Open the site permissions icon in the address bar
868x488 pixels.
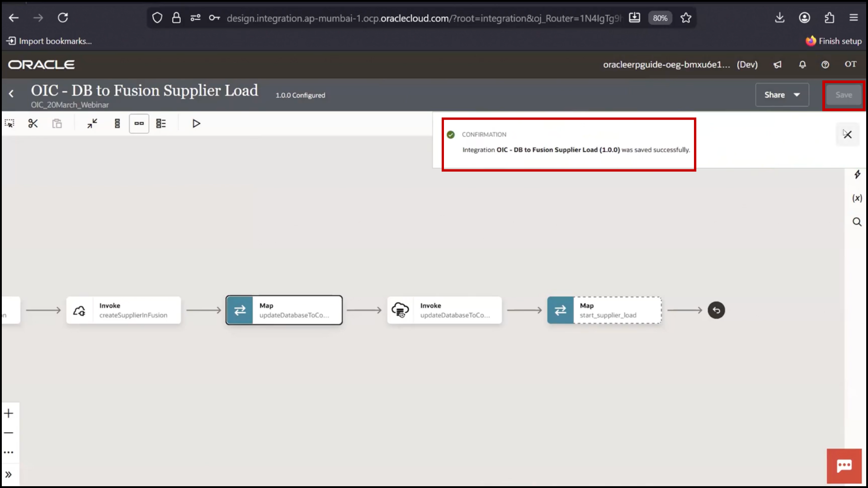195,18
